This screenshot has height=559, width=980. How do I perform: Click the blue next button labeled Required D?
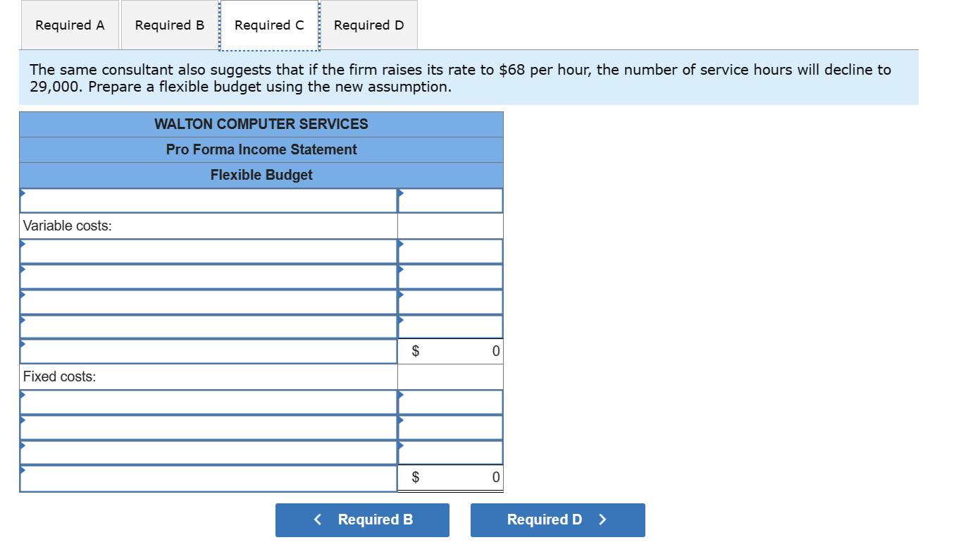tap(557, 520)
